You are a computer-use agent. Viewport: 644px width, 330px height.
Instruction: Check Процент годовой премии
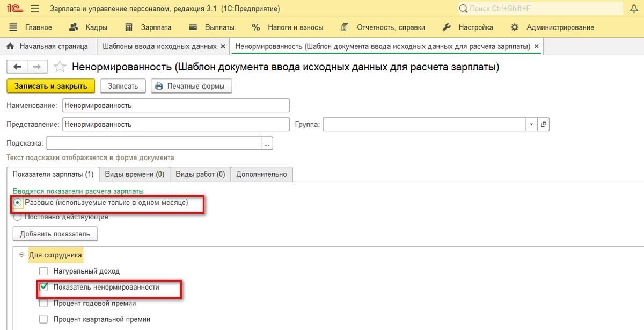pos(43,303)
